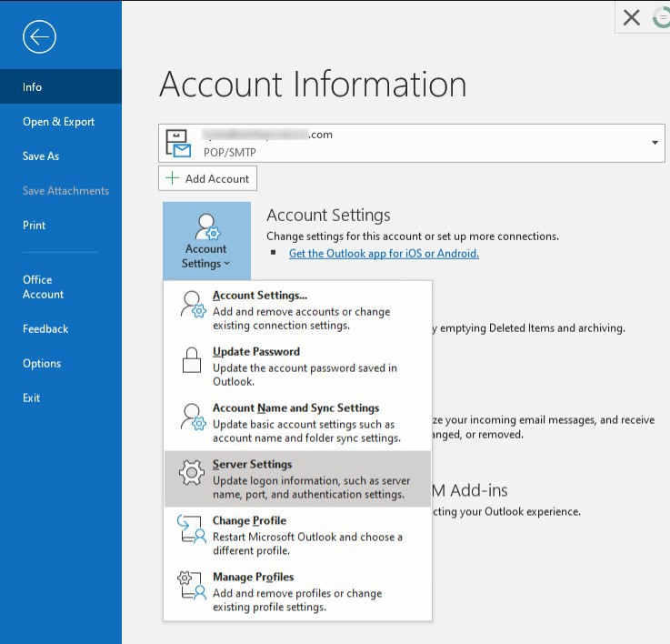670x644 pixels.
Task: Choose Change Profile menu item
Action: tap(297, 535)
